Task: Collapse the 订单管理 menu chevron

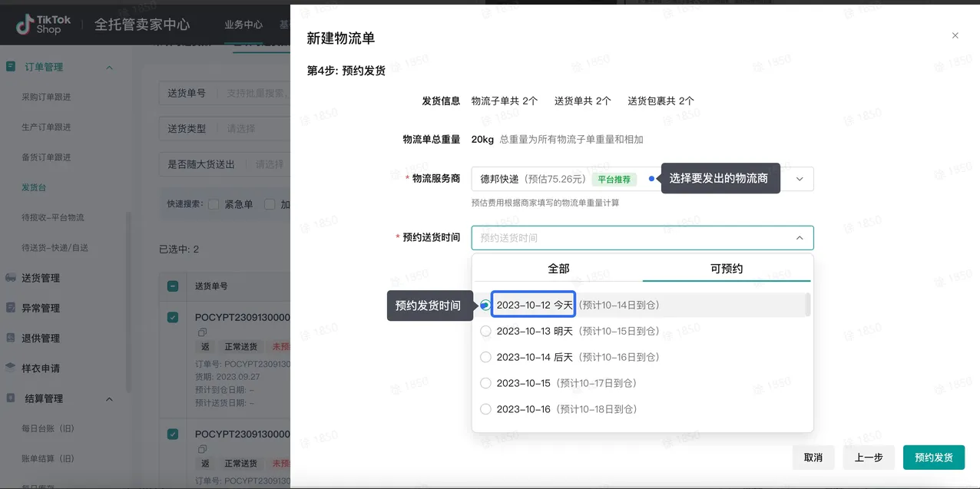Action: [109, 68]
